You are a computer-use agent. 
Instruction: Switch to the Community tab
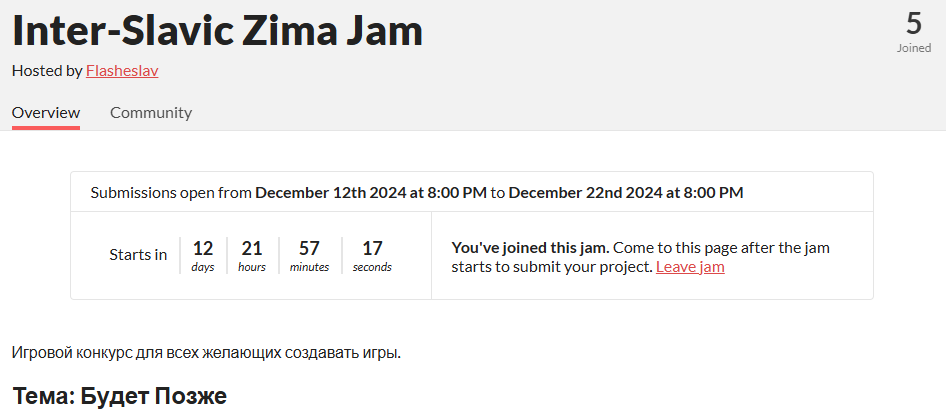(150, 113)
